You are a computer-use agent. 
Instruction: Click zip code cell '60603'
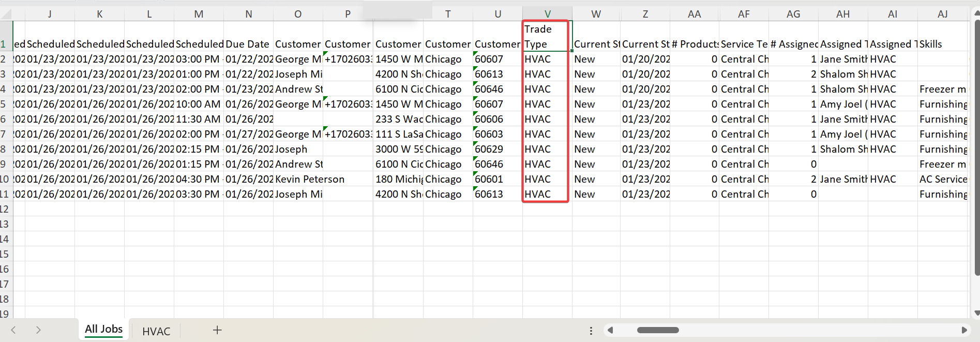(497, 134)
